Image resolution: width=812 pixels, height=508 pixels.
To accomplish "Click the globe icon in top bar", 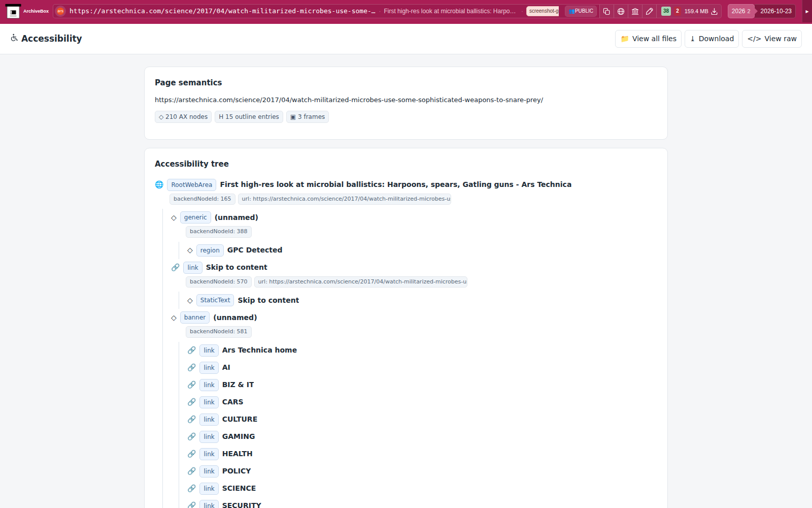I will [x=621, y=11].
